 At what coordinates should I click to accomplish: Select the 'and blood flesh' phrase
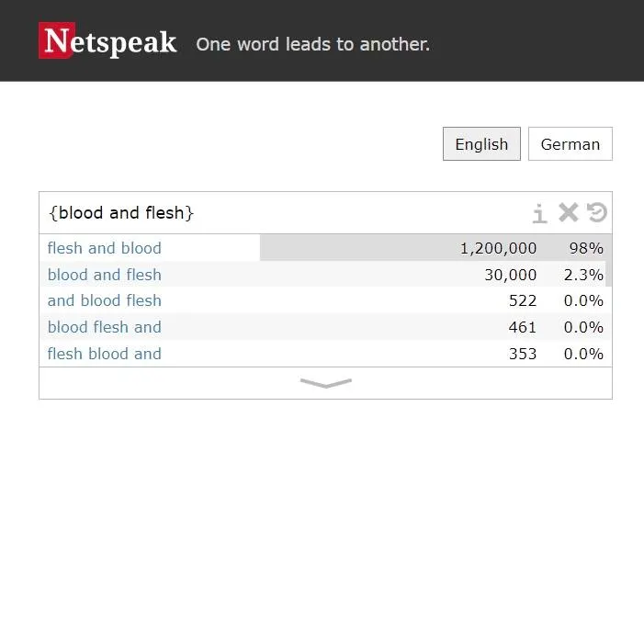(x=105, y=300)
